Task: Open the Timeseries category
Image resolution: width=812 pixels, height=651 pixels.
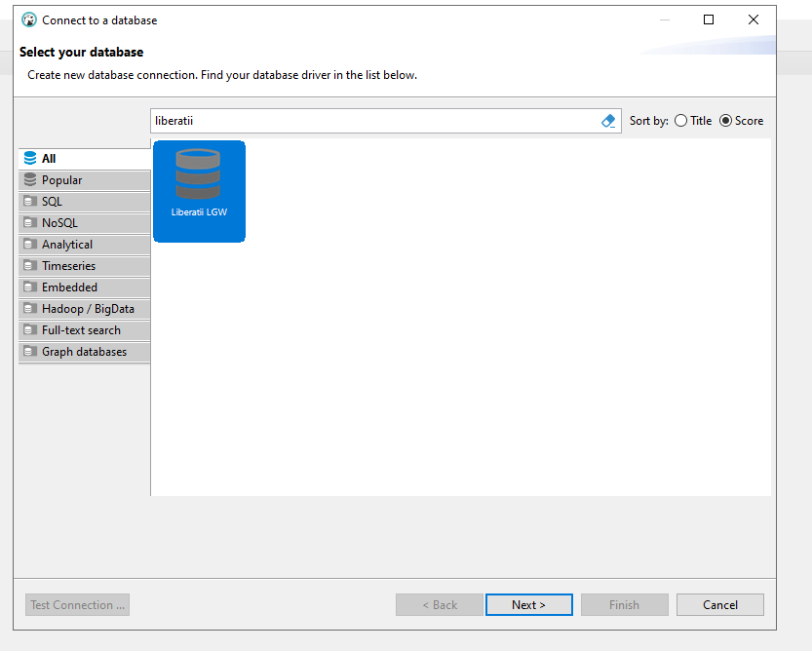Action: point(85,266)
